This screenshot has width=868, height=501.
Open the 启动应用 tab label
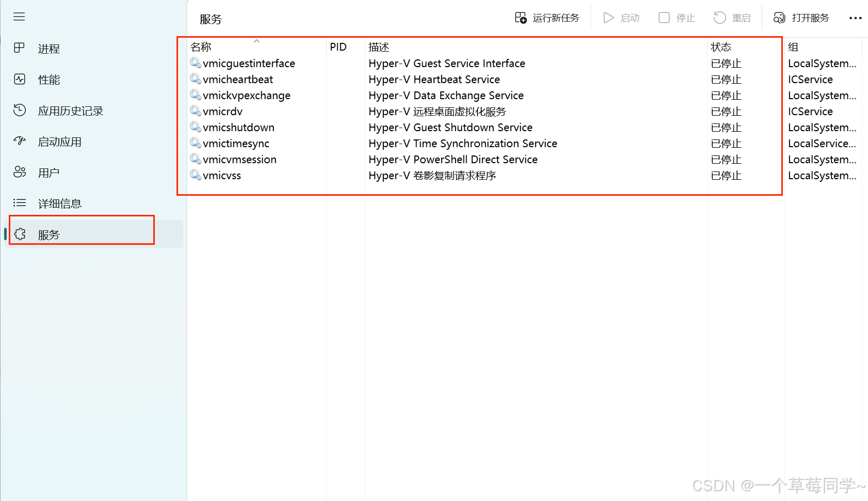click(60, 142)
